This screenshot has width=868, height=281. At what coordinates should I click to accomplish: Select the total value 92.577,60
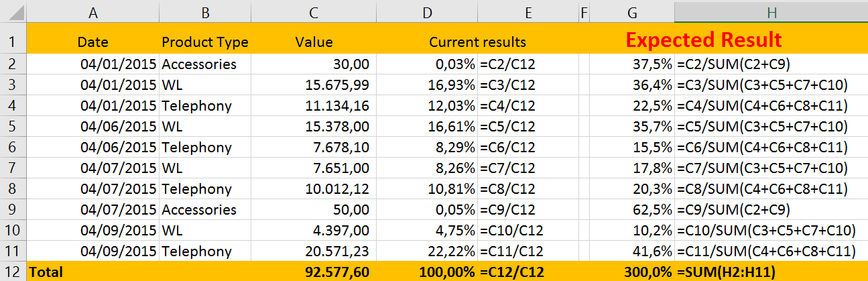pos(314,272)
